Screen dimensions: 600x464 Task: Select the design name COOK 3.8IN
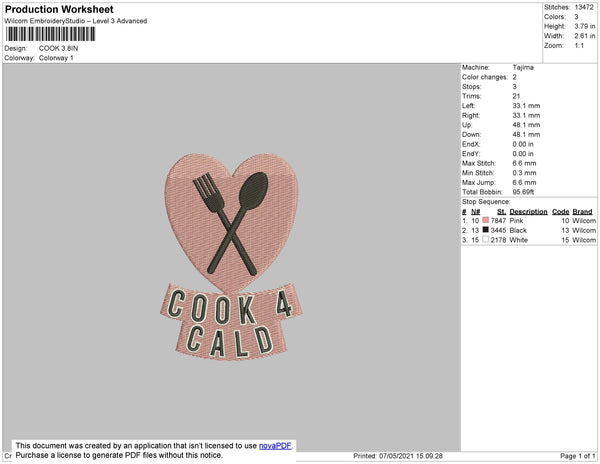59,48
